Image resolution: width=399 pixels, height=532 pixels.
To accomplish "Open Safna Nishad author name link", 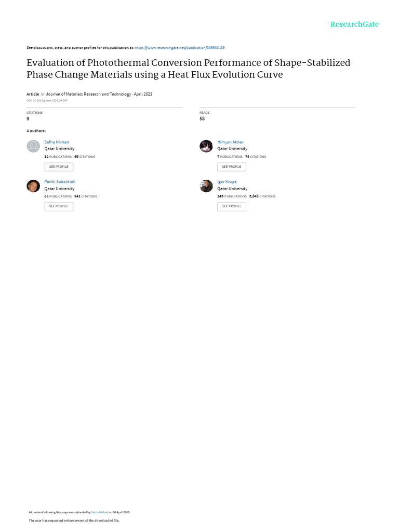I will coord(56,142).
